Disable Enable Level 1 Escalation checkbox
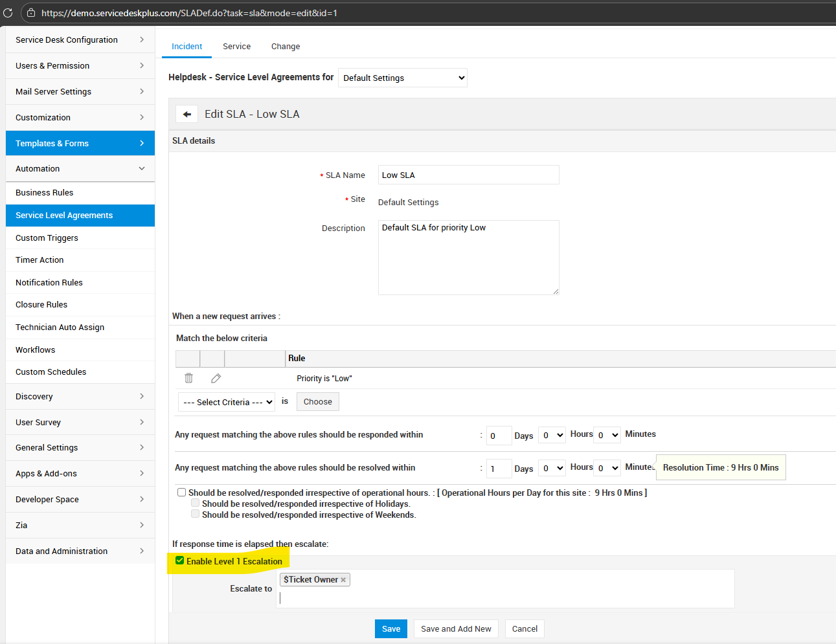This screenshot has width=836, height=644. [180, 561]
